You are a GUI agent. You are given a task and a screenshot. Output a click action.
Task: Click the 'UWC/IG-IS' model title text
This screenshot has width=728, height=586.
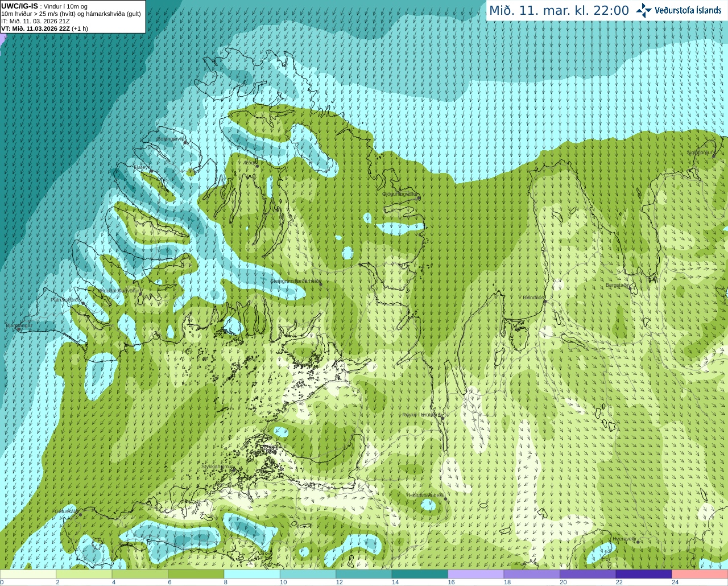20,6
